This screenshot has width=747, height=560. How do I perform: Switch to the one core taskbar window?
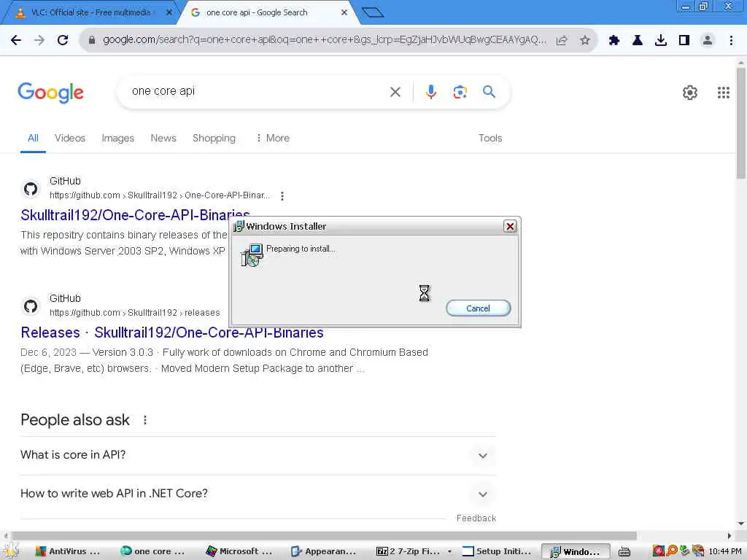point(152,551)
